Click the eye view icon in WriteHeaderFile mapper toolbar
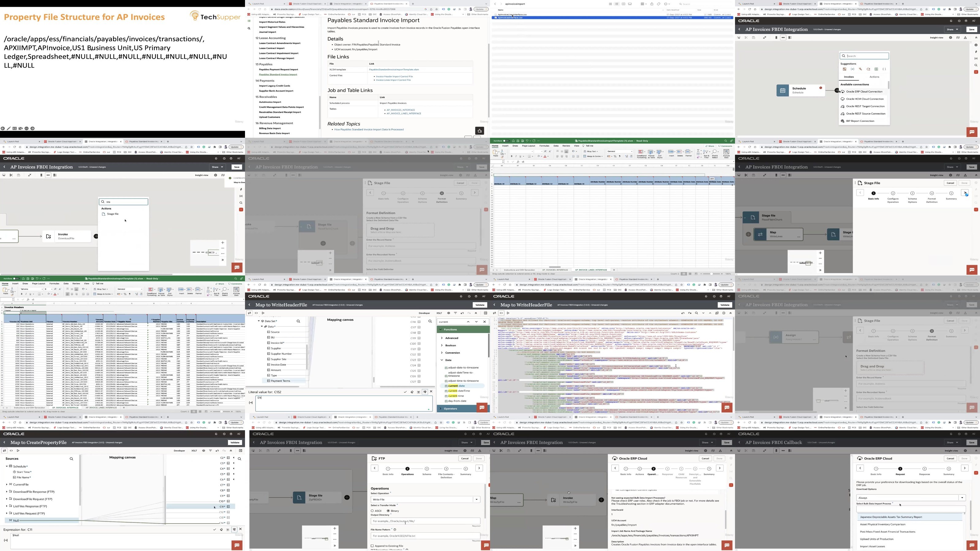 pyautogui.click(x=449, y=313)
